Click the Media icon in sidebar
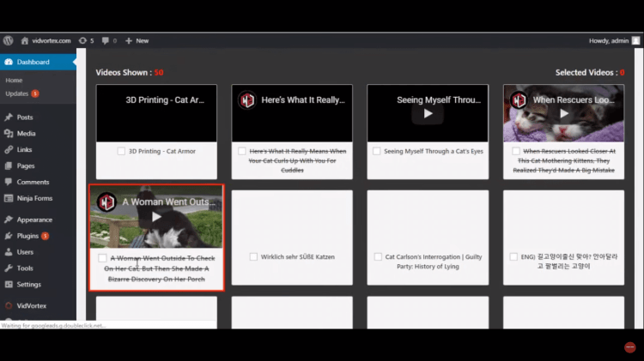644x361 pixels. click(9, 133)
